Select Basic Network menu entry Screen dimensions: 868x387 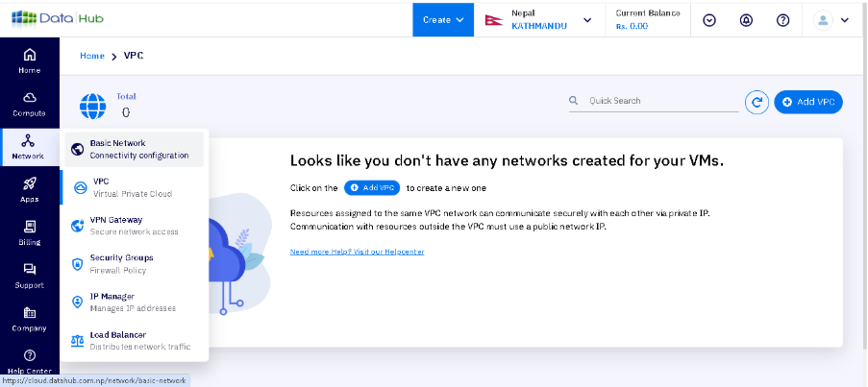134,149
